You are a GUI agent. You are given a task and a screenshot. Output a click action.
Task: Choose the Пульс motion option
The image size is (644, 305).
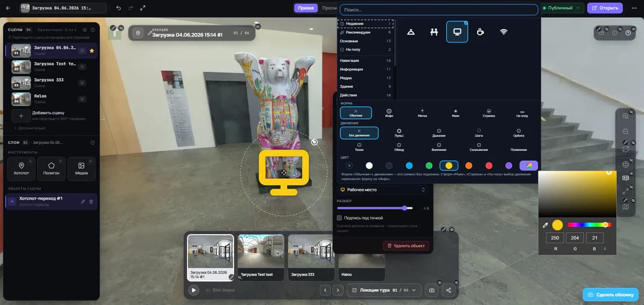[x=399, y=132]
